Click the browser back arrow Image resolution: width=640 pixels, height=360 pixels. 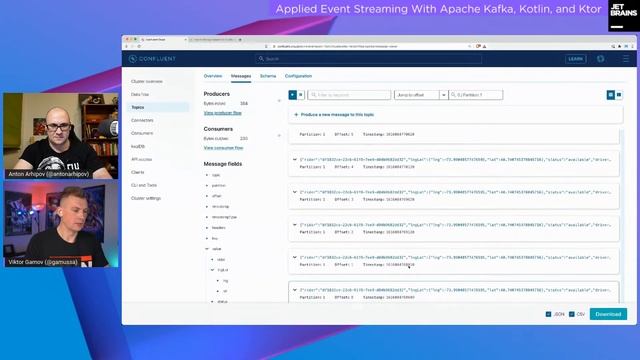click(x=126, y=47)
